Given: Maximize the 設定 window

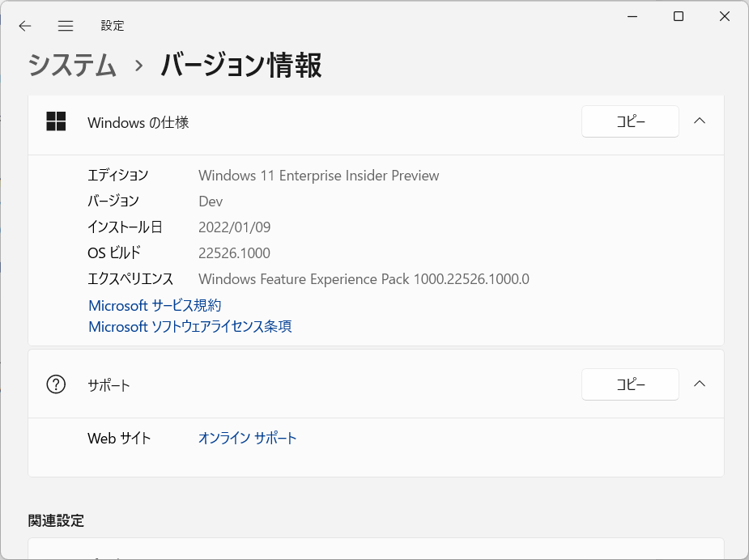Looking at the screenshot, I should [679, 16].
